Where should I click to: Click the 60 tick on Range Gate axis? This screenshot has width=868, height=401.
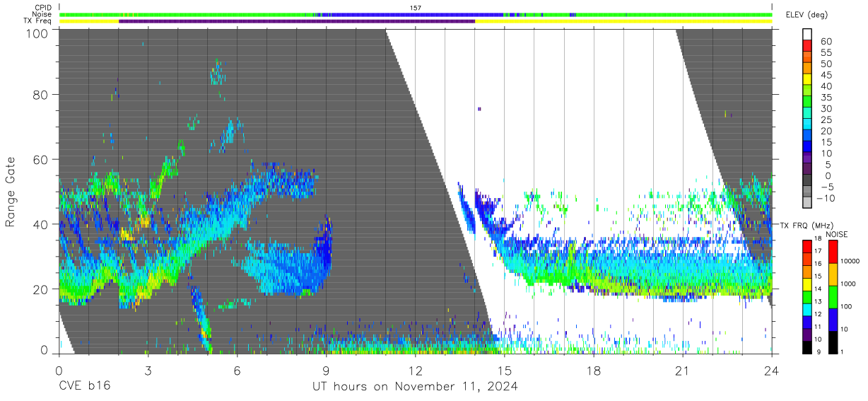(40, 159)
